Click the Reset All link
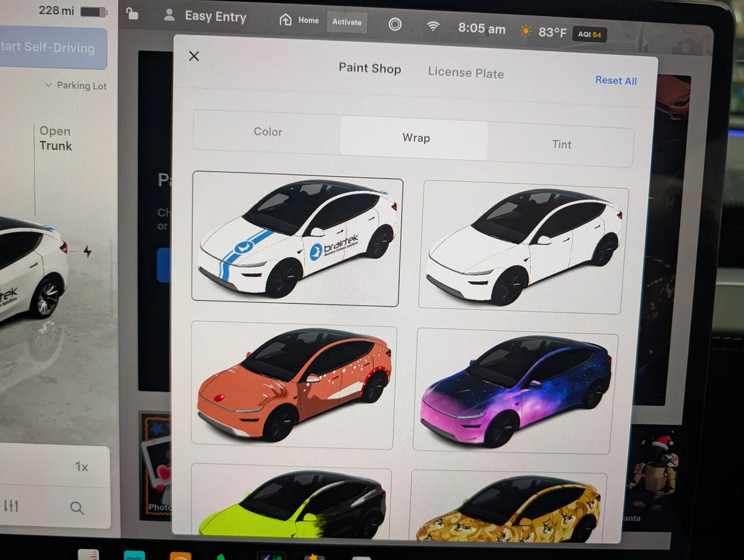 (x=616, y=80)
